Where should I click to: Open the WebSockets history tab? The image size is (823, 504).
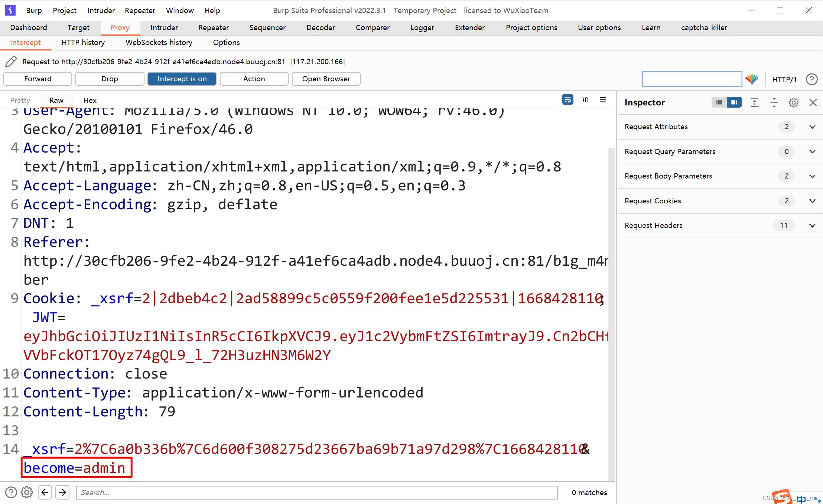click(x=159, y=42)
